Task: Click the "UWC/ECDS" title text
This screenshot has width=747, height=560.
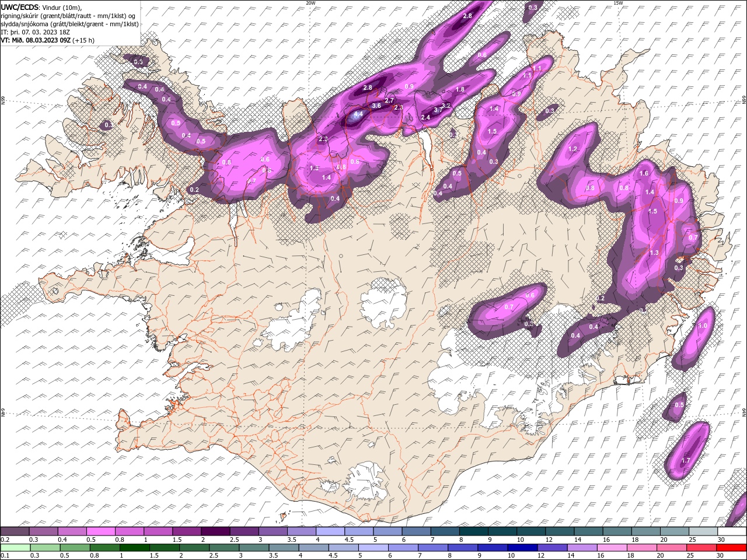Action: coord(20,7)
